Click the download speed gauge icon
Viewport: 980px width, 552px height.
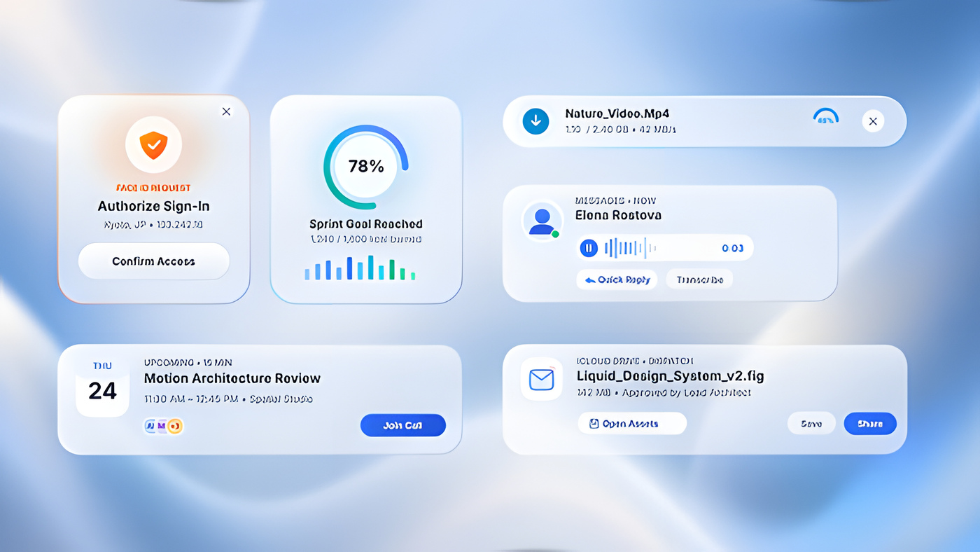[826, 116]
